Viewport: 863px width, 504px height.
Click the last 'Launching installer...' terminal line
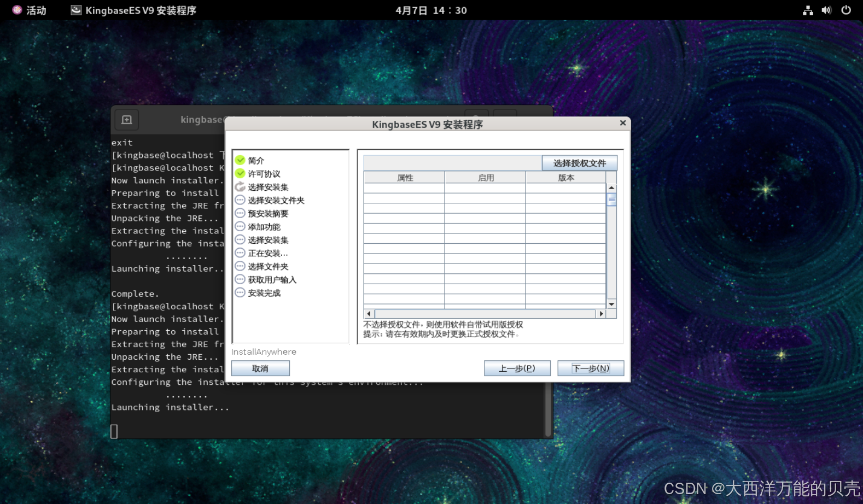[x=170, y=407]
